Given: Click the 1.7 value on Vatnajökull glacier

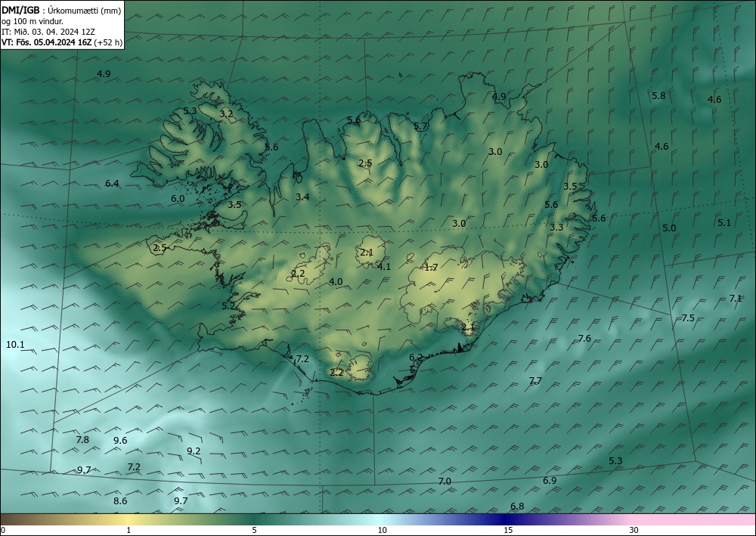Looking at the screenshot, I should [x=431, y=267].
